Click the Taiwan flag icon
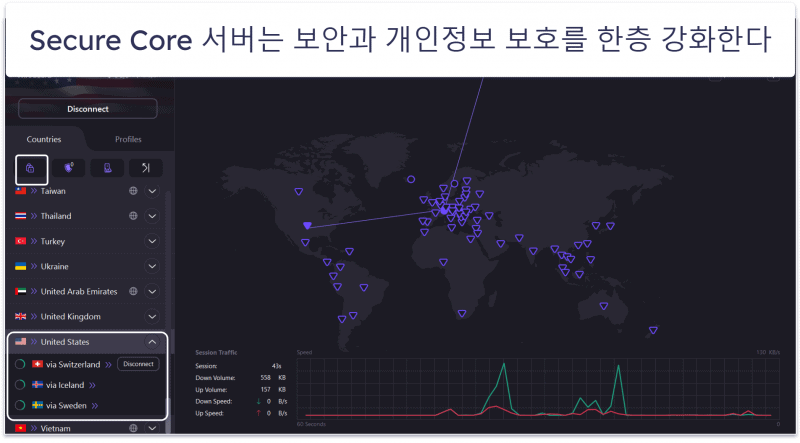This screenshot has width=800, height=443. [20, 191]
